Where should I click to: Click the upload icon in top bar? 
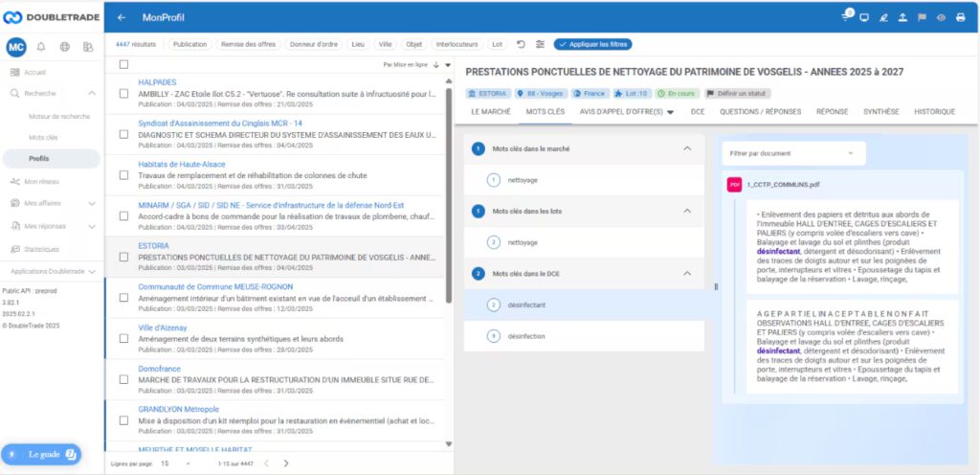point(903,17)
